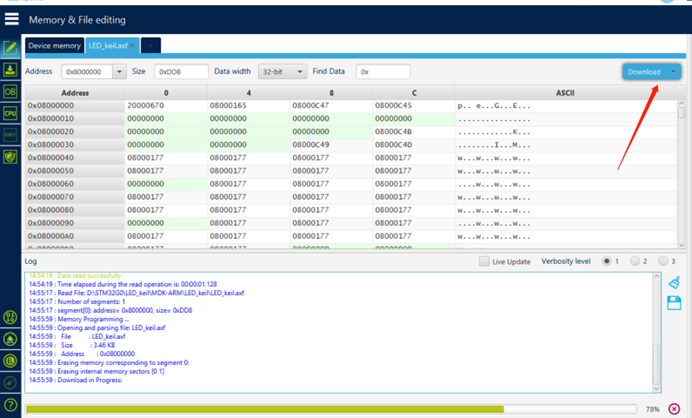Select verbosity level 3
The image size is (692, 418).
point(663,261)
